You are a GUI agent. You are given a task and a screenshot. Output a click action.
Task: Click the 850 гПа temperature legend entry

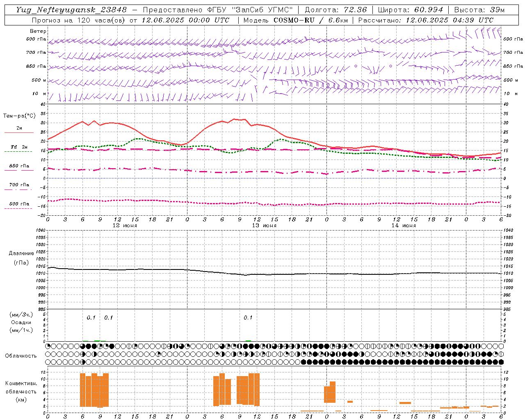coord(19,166)
